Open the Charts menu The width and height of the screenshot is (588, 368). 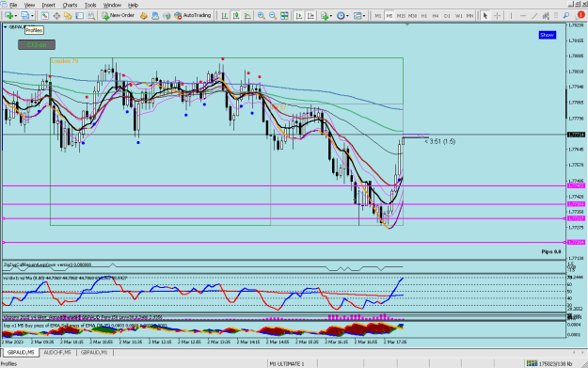(x=70, y=5)
